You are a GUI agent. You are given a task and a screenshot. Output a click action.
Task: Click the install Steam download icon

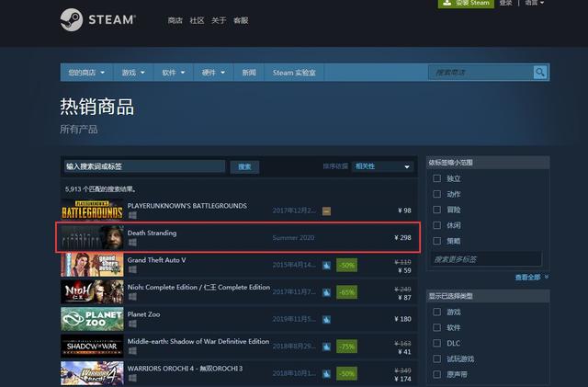(x=447, y=4)
